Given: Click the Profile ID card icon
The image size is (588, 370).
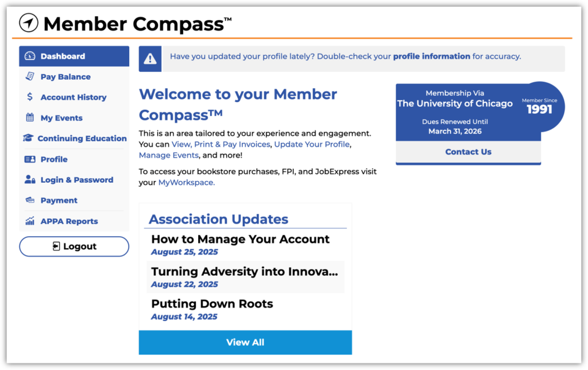Looking at the screenshot, I should [30, 159].
